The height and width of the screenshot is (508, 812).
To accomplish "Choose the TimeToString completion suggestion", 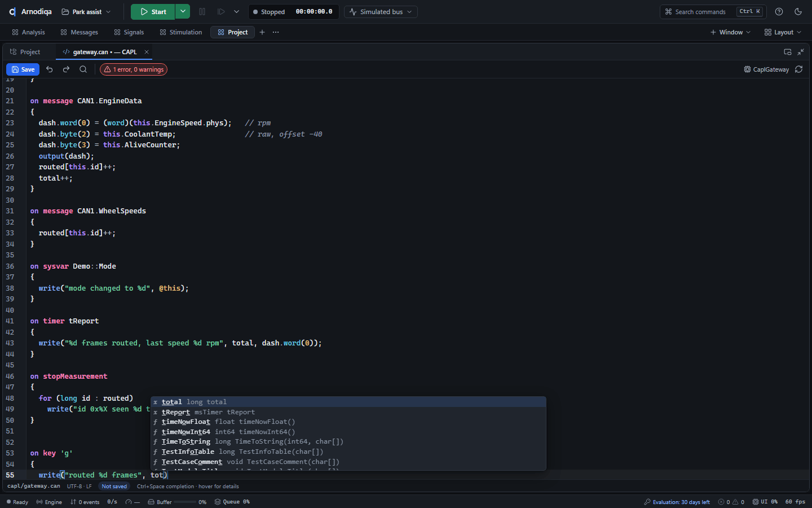I will point(348,441).
